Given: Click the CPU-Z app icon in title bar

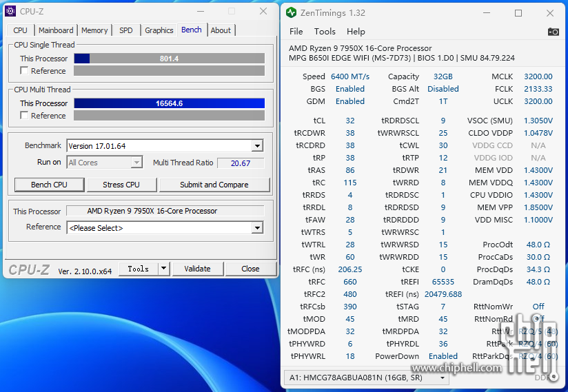Looking at the screenshot, I should (10, 12).
